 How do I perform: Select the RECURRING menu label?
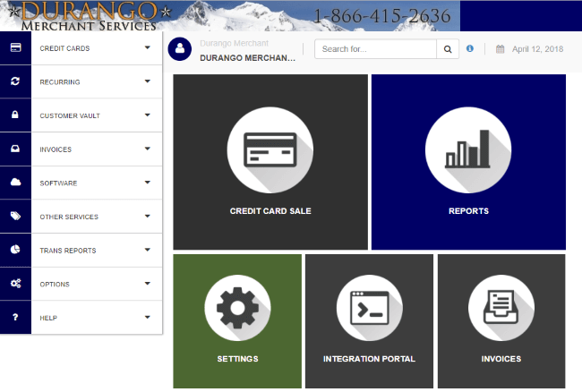(x=60, y=82)
